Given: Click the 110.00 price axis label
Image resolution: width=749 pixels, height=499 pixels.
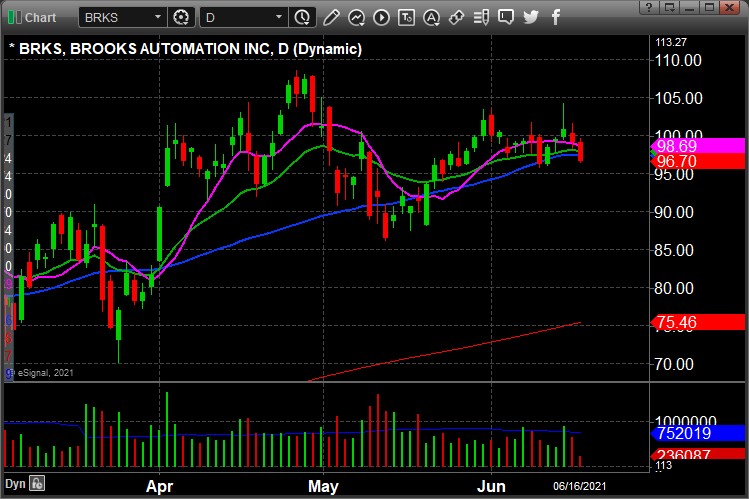Looking at the screenshot, I should [x=678, y=60].
